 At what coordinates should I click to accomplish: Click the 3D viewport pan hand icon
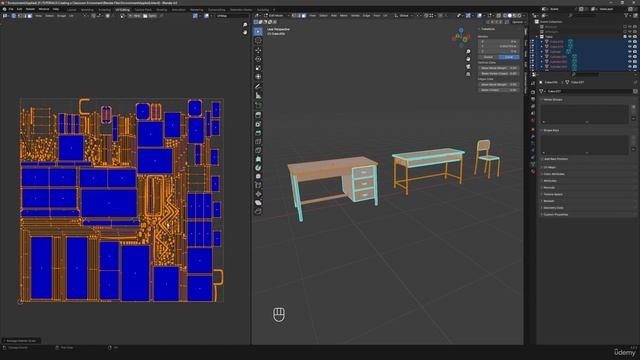tap(468, 59)
